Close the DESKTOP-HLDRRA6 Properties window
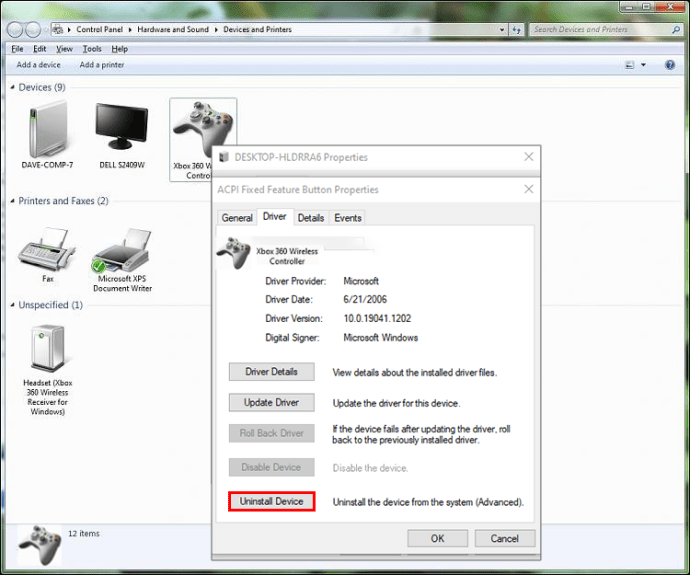The width and height of the screenshot is (690, 575). click(529, 157)
